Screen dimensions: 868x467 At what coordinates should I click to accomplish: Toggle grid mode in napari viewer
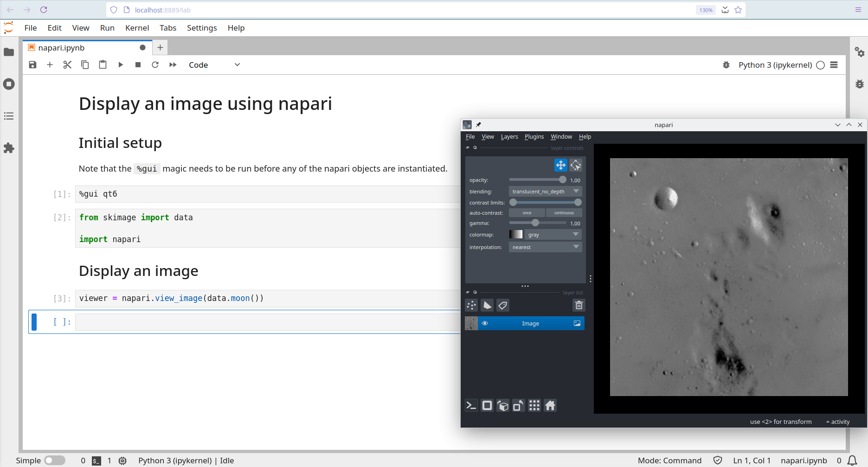pos(534,406)
